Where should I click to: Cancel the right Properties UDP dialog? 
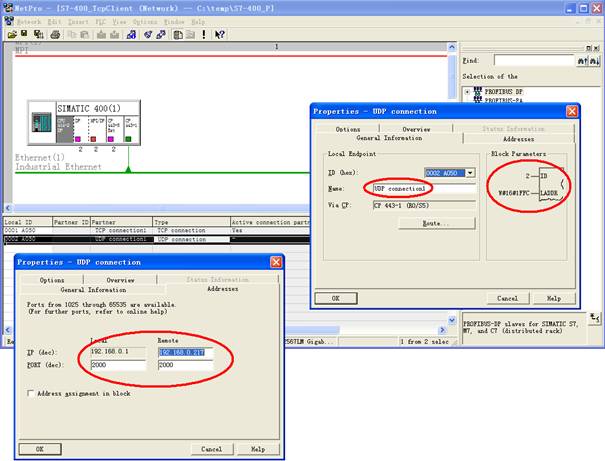pos(507,298)
